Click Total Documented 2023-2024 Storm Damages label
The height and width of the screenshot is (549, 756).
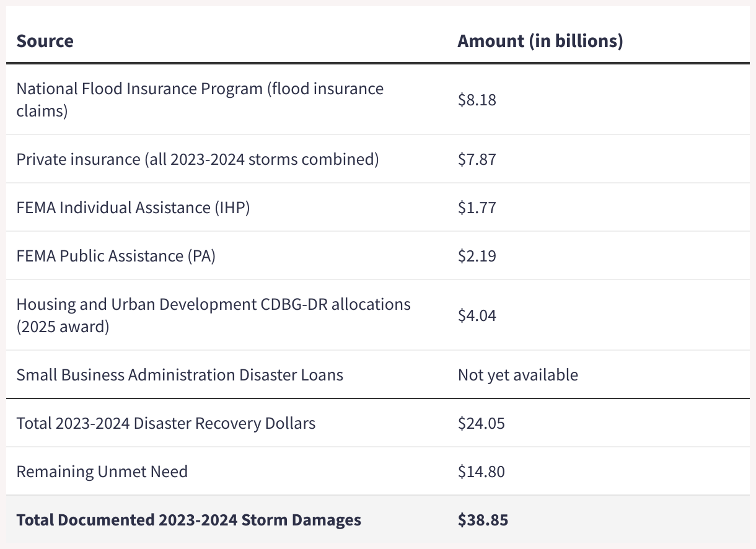coord(188,520)
